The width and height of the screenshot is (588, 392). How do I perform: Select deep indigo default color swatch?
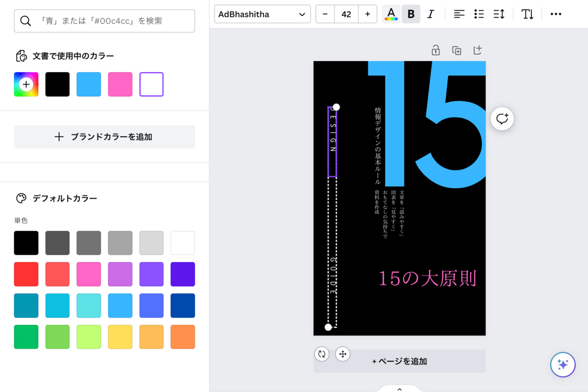point(183,274)
